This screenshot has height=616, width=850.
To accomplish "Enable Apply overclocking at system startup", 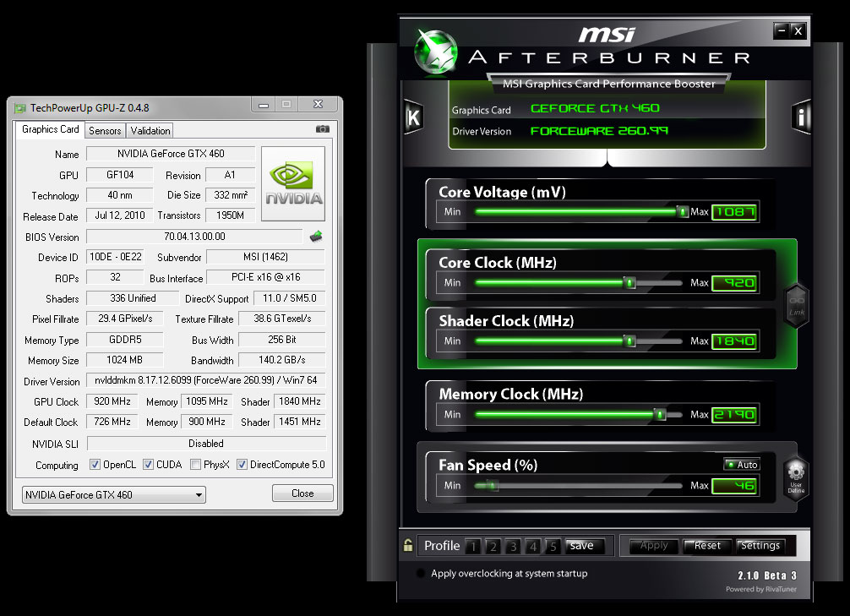I will [x=421, y=573].
